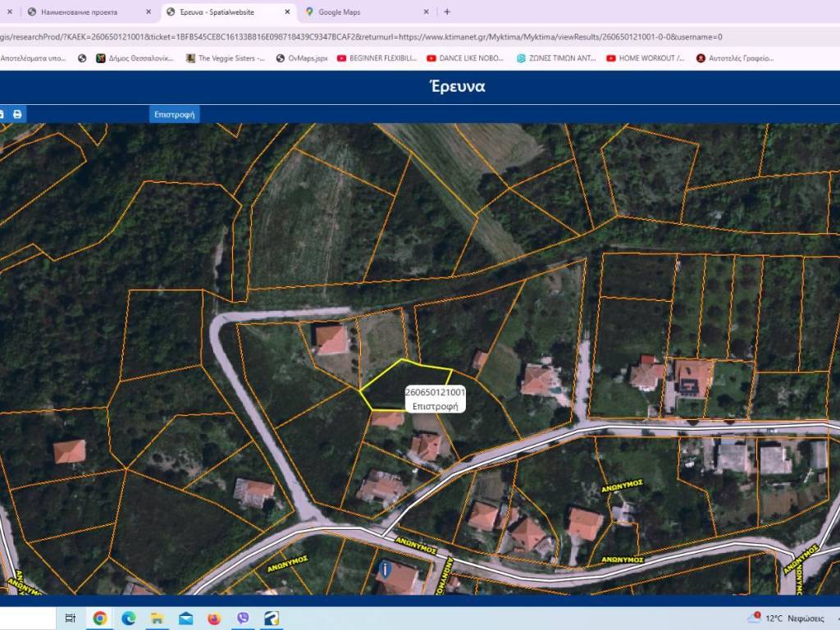Open Viber from the taskbar
The width and height of the screenshot is (840, 630).
click(243, 618)
